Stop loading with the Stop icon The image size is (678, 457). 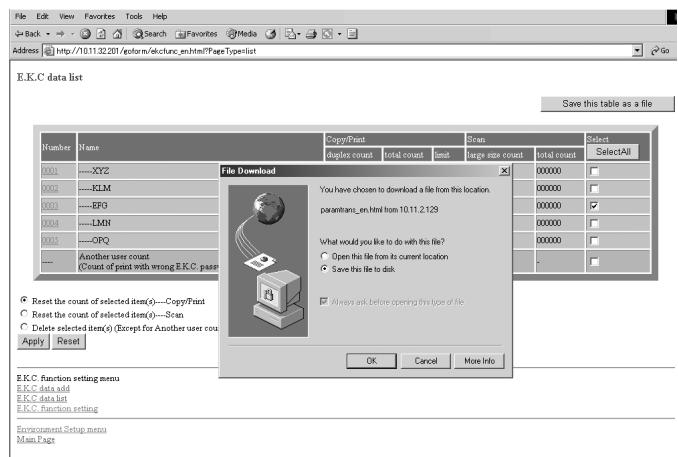tap(85, 34)
